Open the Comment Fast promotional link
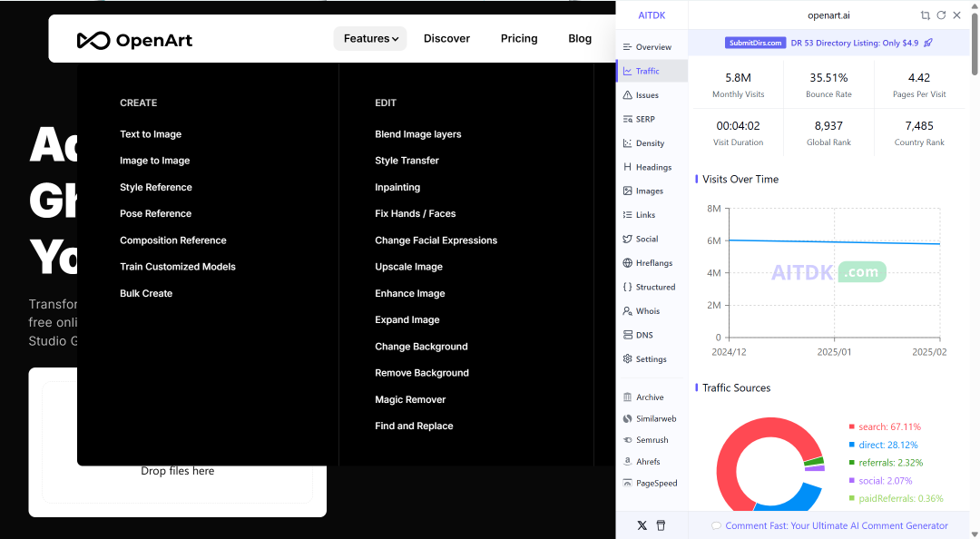This screenshot has width=980, height=539. click(x=829, y=525)
